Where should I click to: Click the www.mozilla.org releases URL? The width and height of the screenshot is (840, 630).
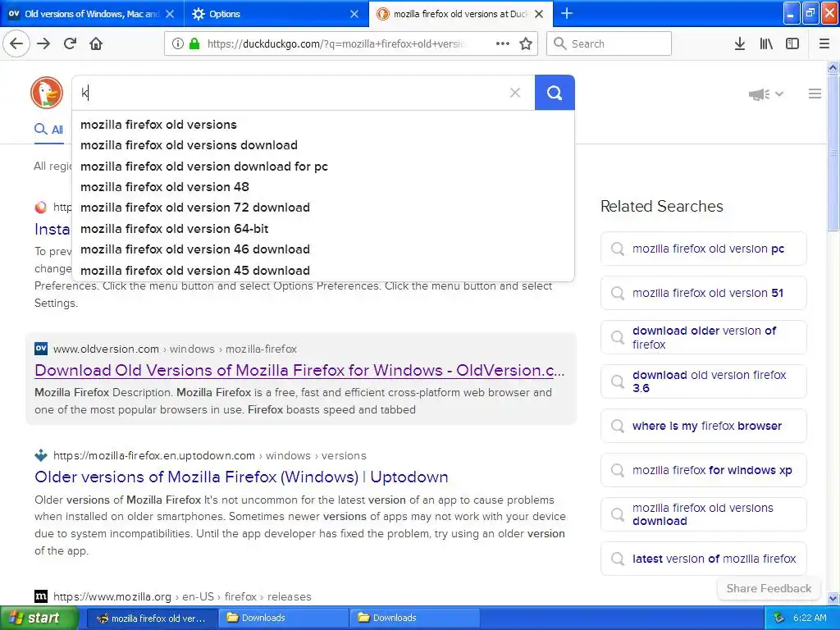182,596
